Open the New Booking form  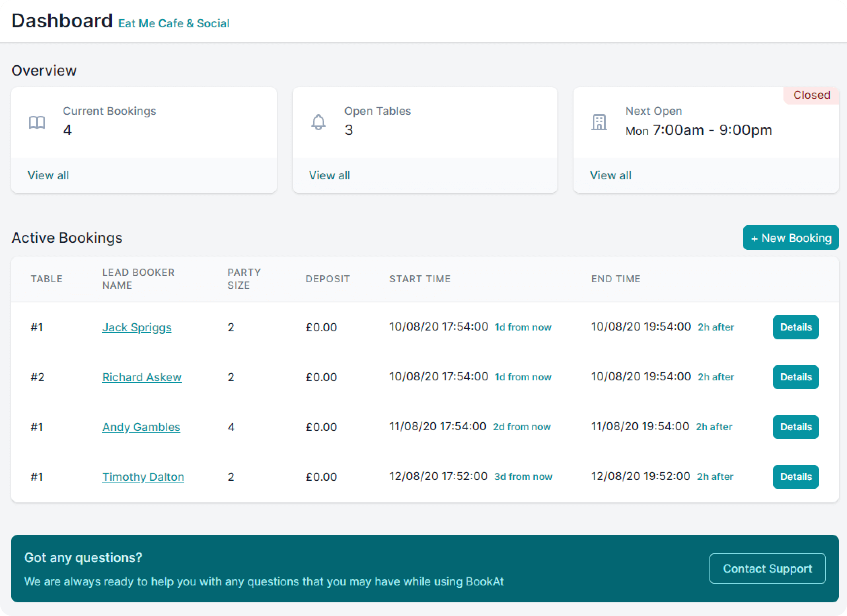pyautogui.click(x=790, y=237)
